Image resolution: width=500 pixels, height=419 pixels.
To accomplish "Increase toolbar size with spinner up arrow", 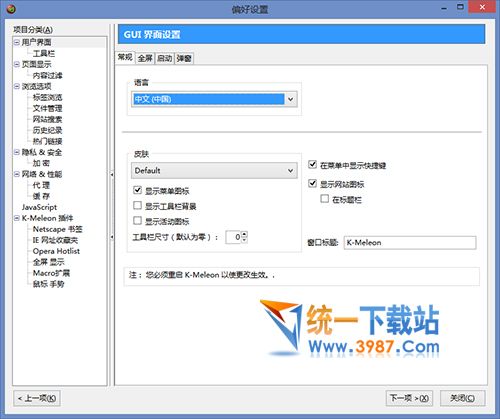I will 245,234.
